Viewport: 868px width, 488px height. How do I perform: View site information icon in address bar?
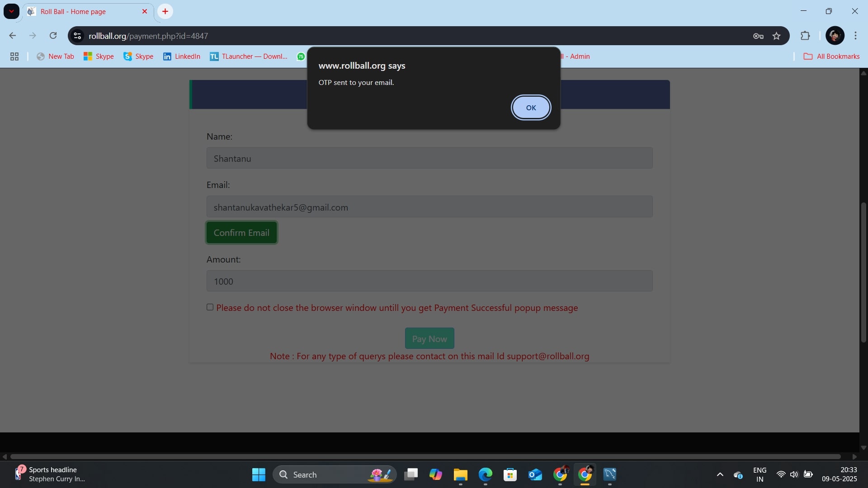pos(77,36)
